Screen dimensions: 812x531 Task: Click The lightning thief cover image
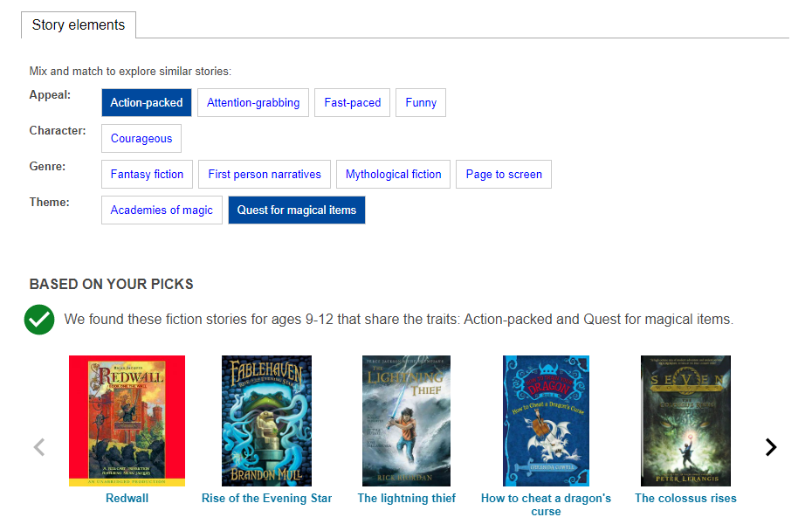(406, 421)
